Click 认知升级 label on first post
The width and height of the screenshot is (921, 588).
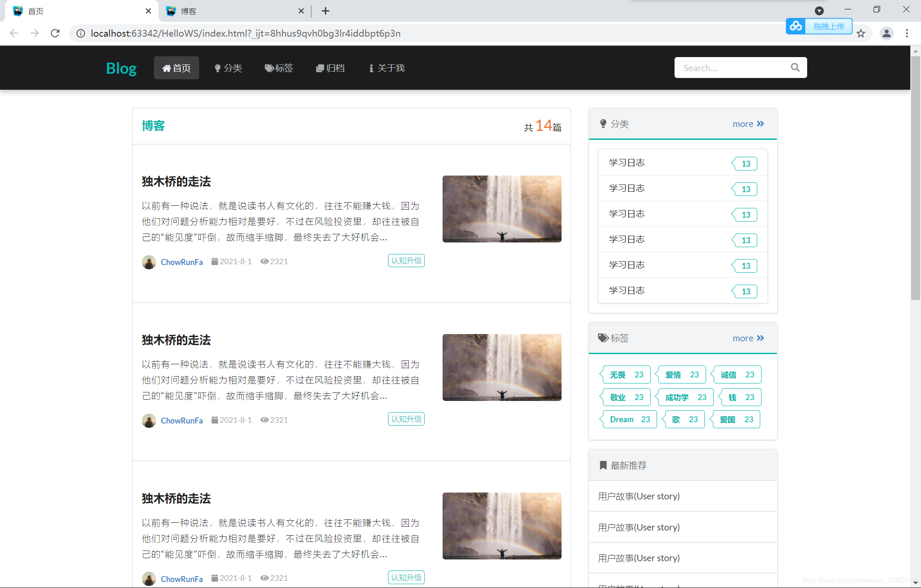coord(406,260)
